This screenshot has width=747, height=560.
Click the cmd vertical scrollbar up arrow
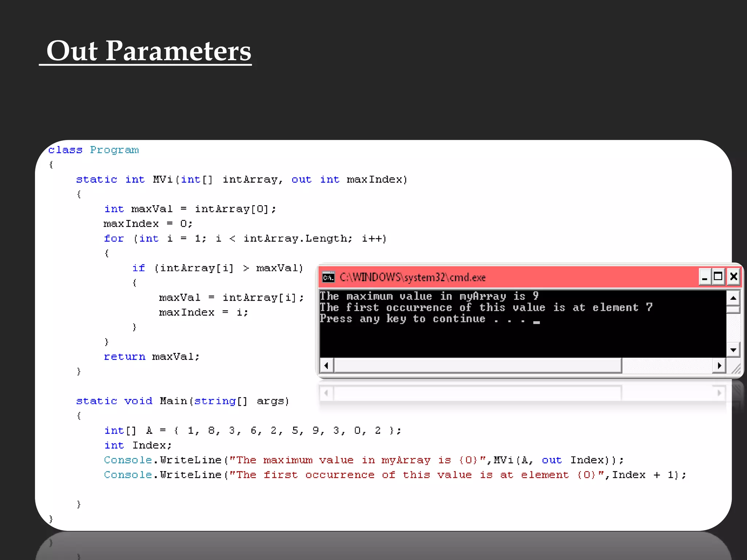[x=733, y=299]
